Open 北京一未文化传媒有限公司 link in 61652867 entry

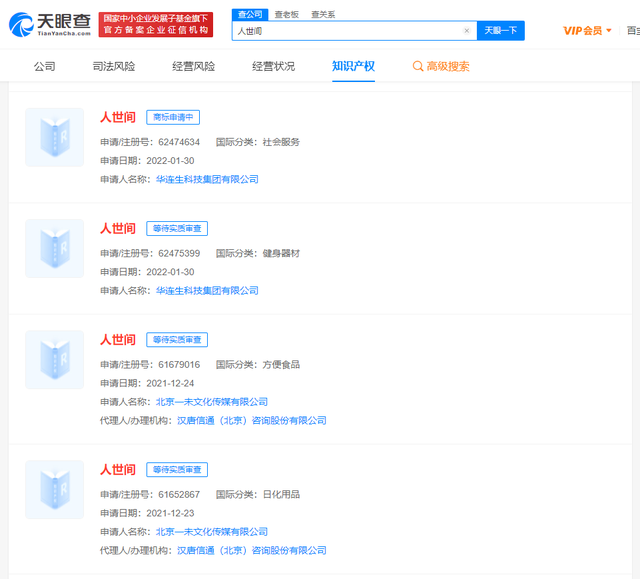coord(212,532)
